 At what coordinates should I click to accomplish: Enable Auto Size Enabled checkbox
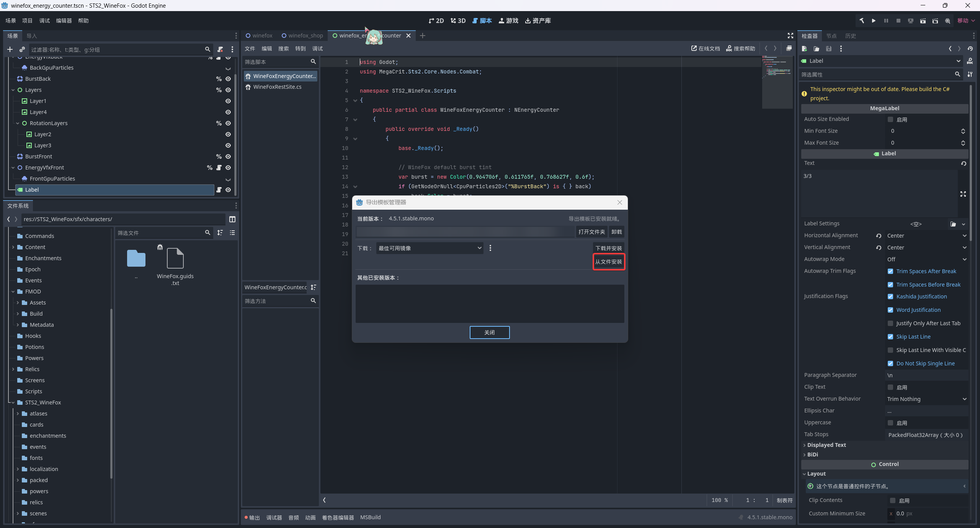pyautogui.click(x=890, y=119)
